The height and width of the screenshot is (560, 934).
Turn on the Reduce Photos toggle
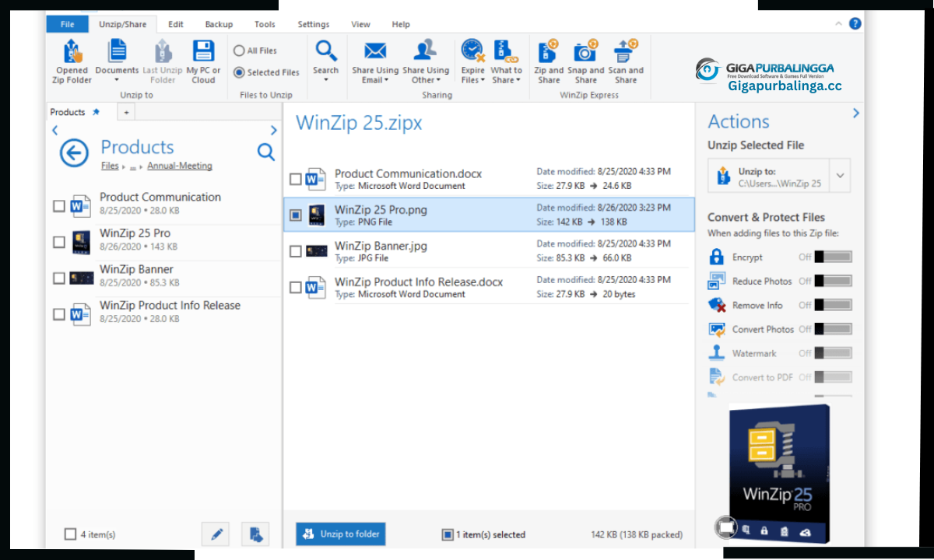click(833, 281)
